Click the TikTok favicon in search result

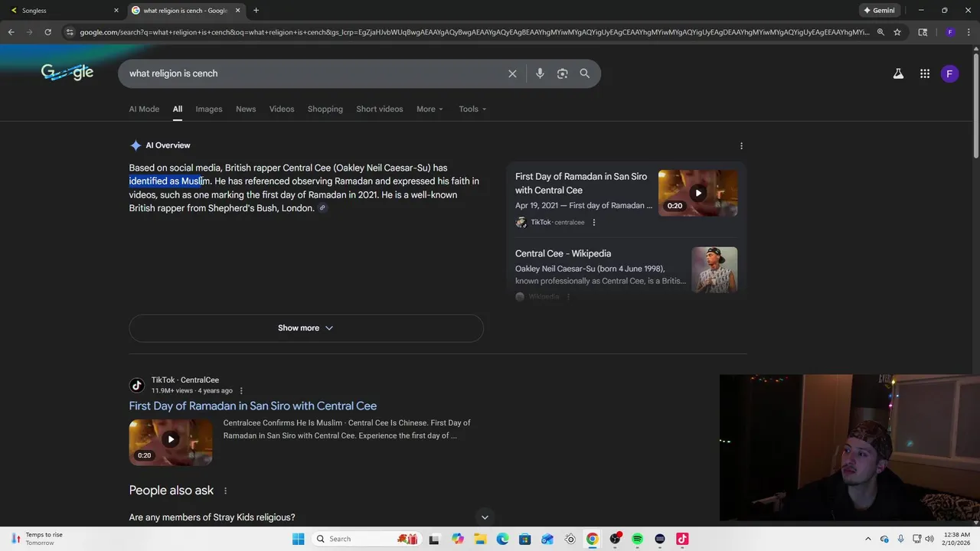(x=136, y=386)
